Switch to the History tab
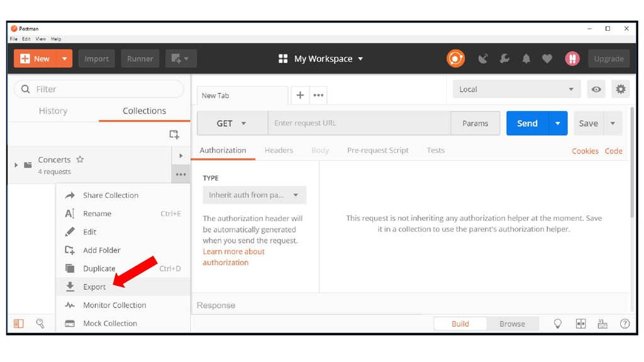This screenshot has height=362, width=644. pos(53,111)
